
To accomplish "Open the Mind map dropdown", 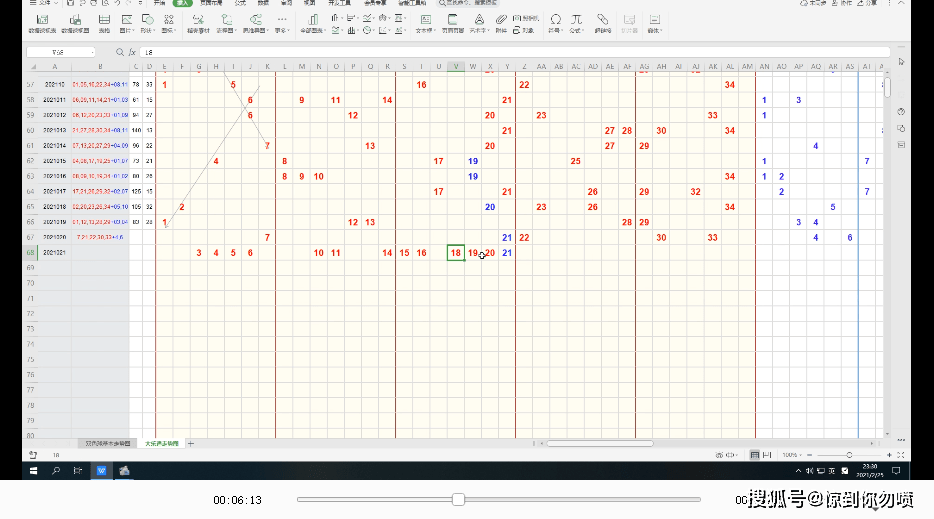I will pyautogui.click(x=255, y=23).
